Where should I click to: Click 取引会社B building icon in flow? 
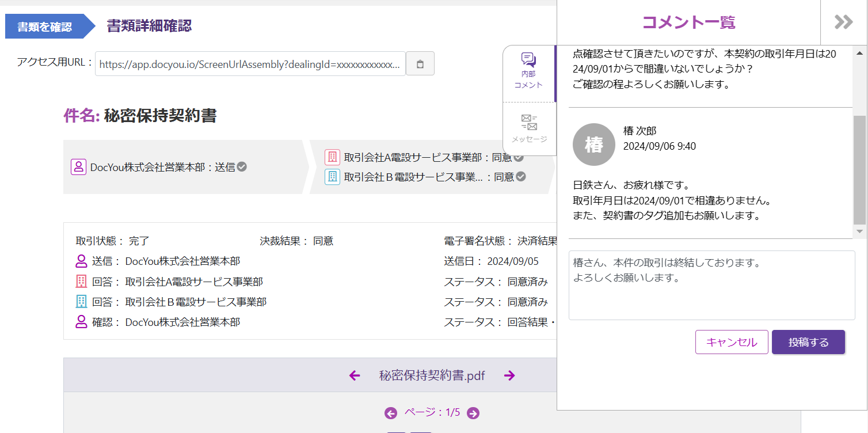pyautogui.click(x=332, y=177)
